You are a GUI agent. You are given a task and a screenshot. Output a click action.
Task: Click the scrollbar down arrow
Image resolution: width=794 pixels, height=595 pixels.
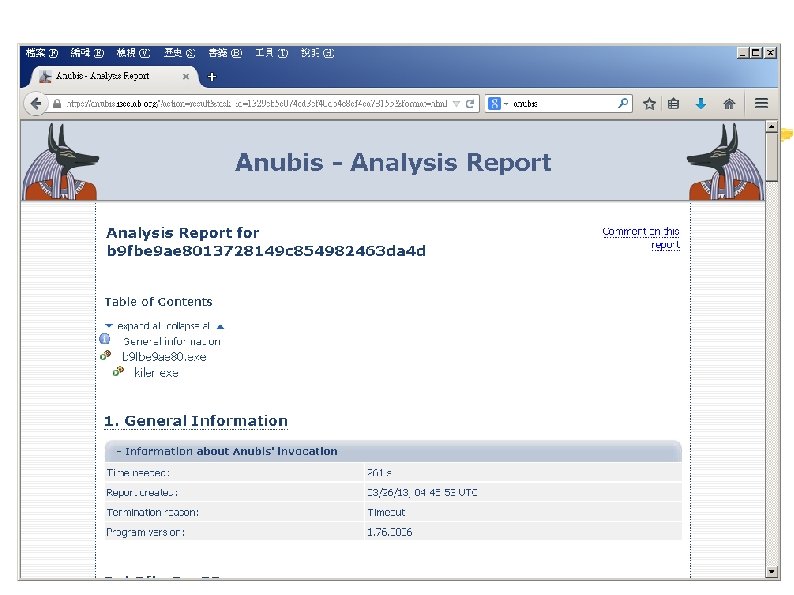pyautogui.click(x=772, y=572)
